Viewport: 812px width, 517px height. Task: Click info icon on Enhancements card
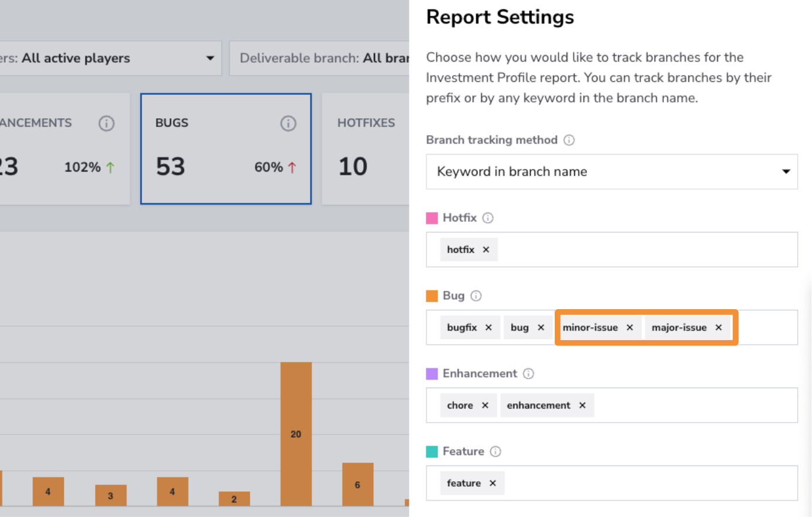click(x=107, y=124)
